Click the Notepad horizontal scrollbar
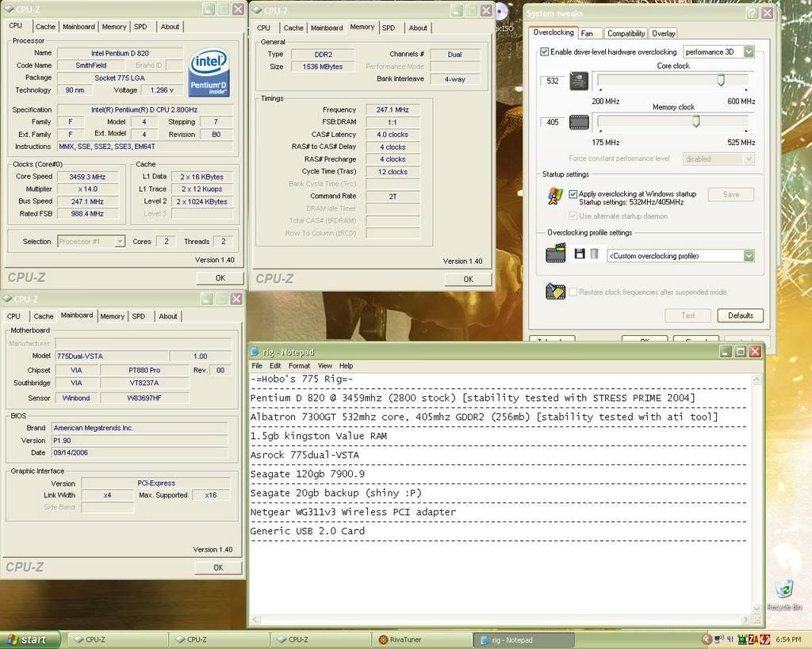812x649 pixels. pyautogui.click(x=500, y=620)
